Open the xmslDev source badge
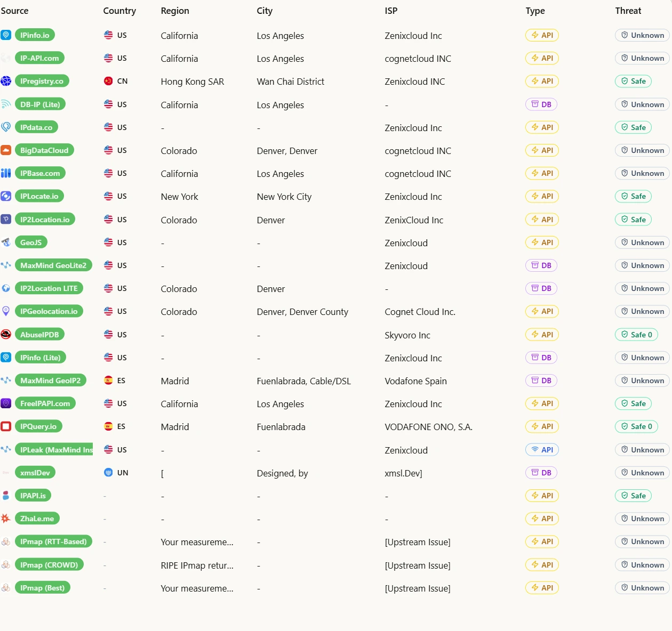Image resolution: width=672 pixels, height=631 pixels. (x=35, y=473)
